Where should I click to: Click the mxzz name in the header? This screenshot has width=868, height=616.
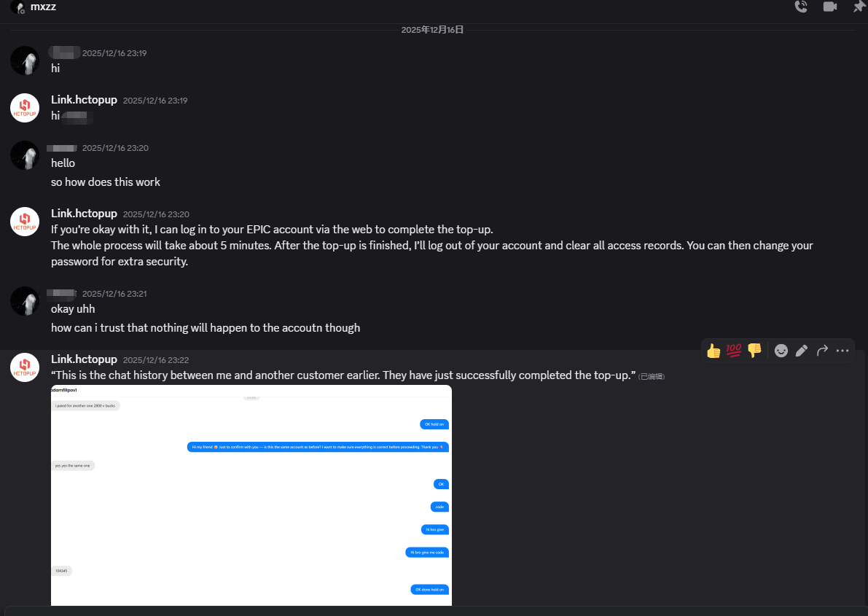(x=43, y=7)
